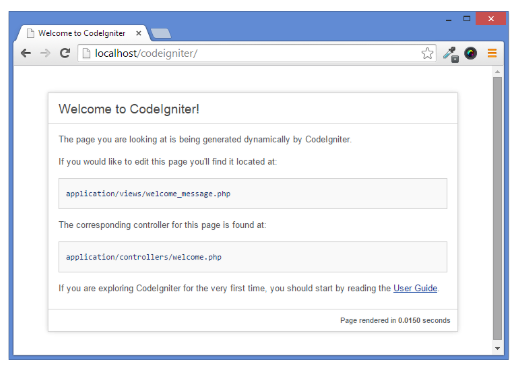
Task: Click the Welcome to CodeIgniter! heading
Action: pyautogui.click(x=129, y=109)
